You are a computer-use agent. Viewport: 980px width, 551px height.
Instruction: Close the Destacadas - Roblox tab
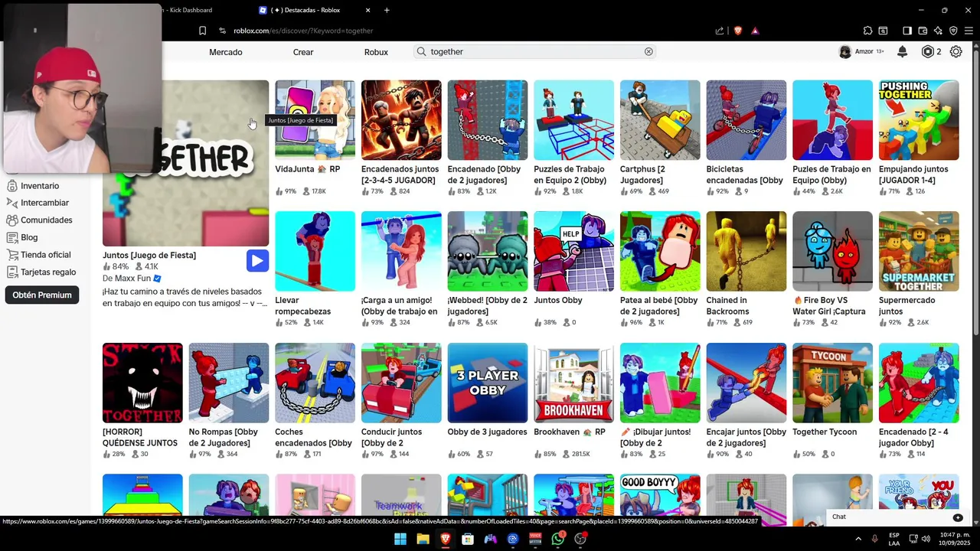tap(368, 10)
